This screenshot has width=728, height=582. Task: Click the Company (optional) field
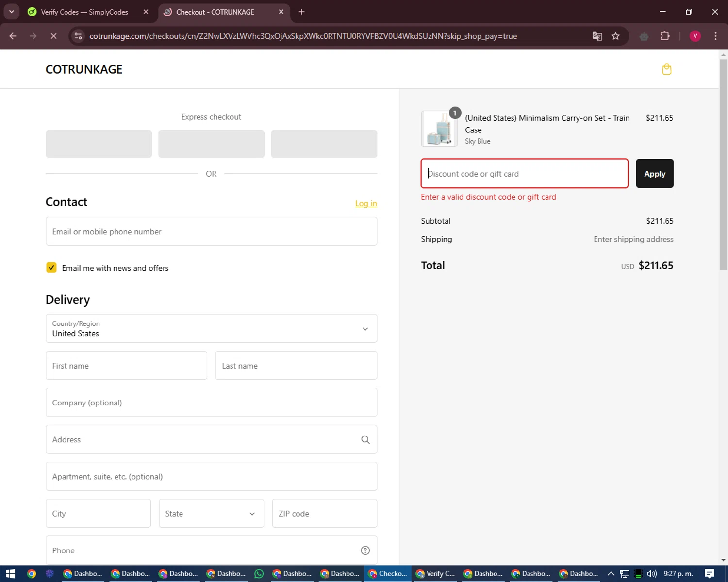[211, 403]
